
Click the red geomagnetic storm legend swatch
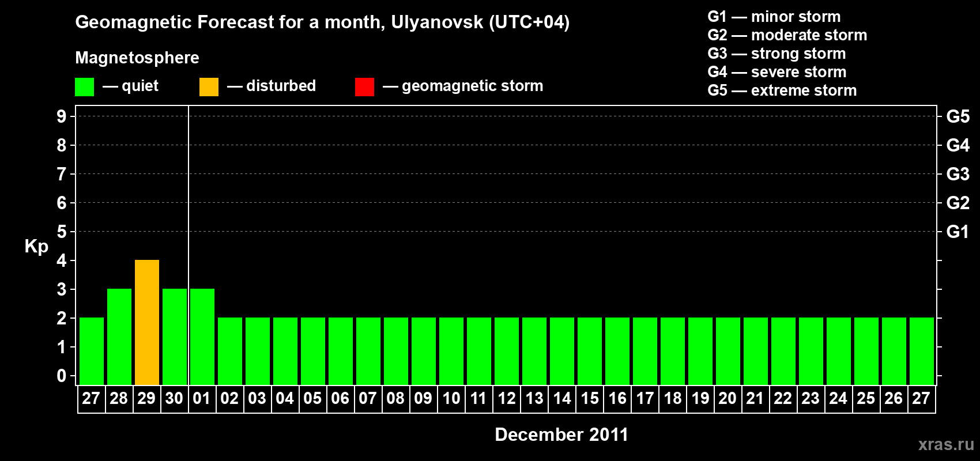click(364, 87)
